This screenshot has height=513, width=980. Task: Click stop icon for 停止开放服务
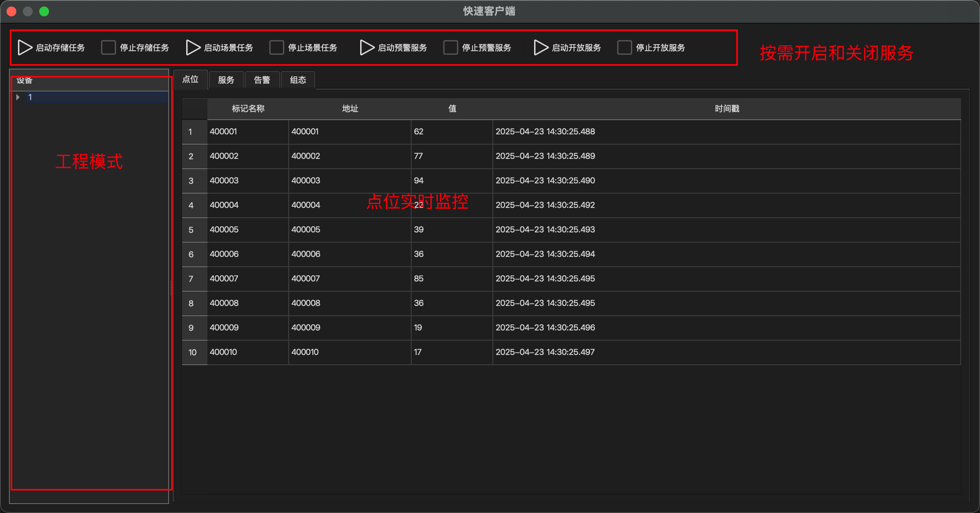point(624,48)
